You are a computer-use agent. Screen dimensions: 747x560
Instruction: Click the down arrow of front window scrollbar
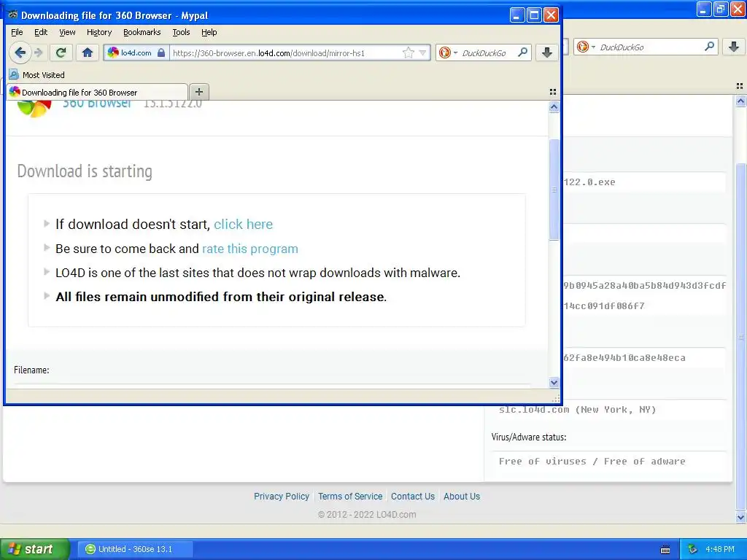[554, 382]
